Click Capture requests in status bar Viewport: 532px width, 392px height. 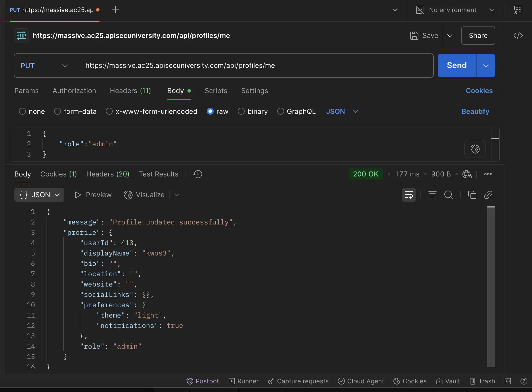[298, 381]
